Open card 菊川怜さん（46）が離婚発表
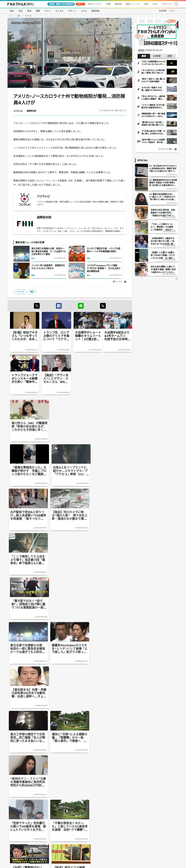 [x=29, y=421]
